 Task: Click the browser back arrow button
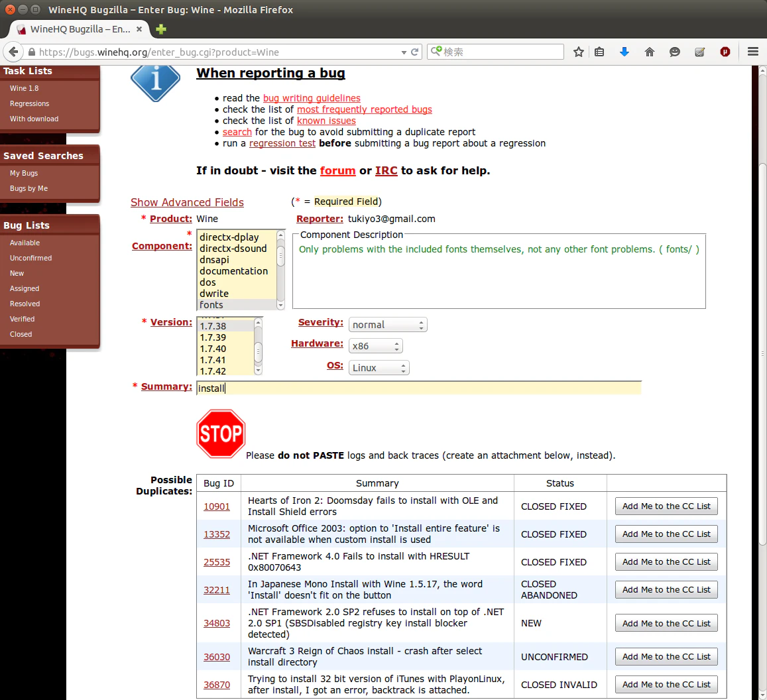pos(14,52)
